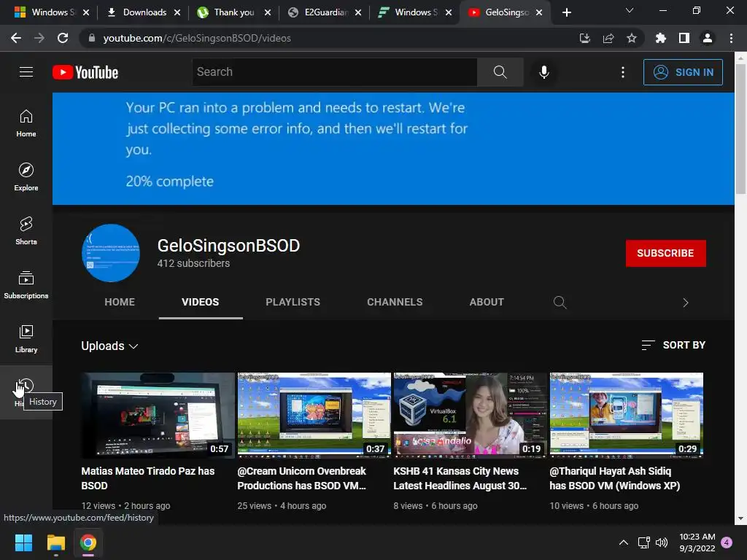
Task: Click the 0:57 video thumbnail
Action: [x=158, y=415]
